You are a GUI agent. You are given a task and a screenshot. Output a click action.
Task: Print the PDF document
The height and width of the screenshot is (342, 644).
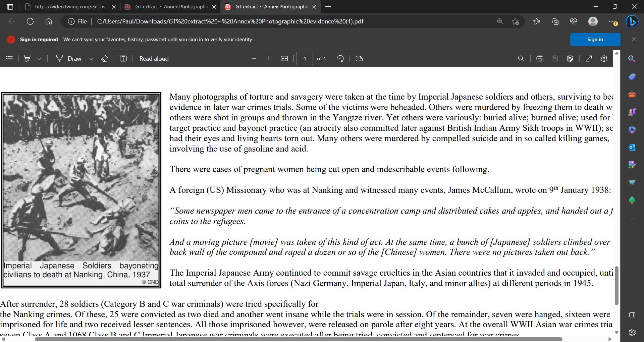(x=540, y=59)
